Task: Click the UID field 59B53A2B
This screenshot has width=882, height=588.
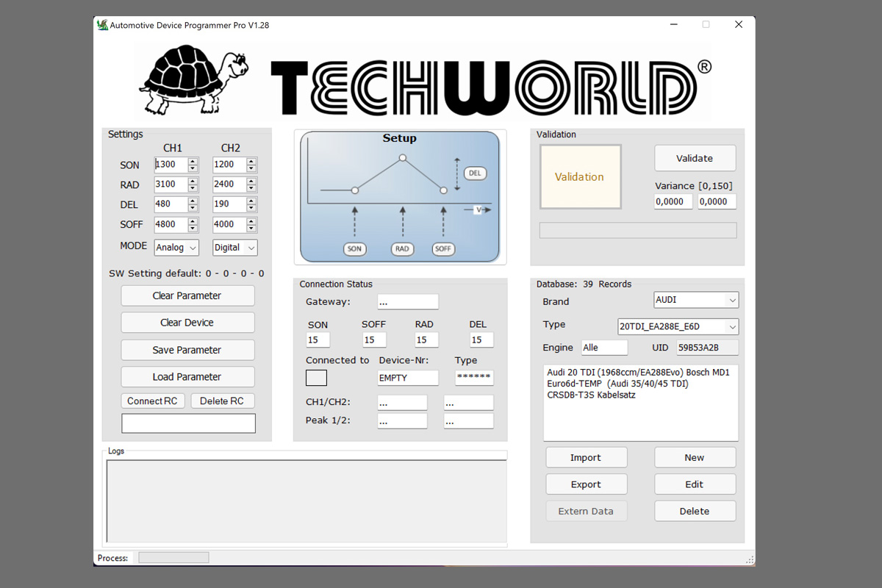Action: click(x=708, y=348)
